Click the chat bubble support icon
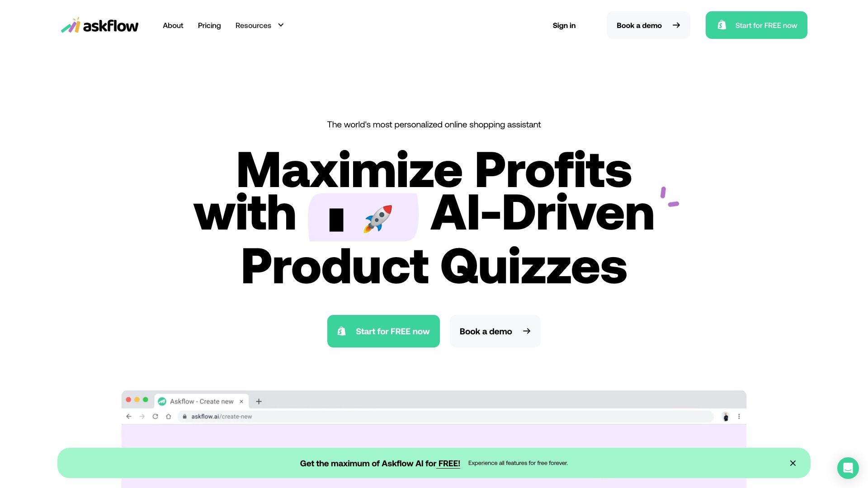 tap(847, 468)
